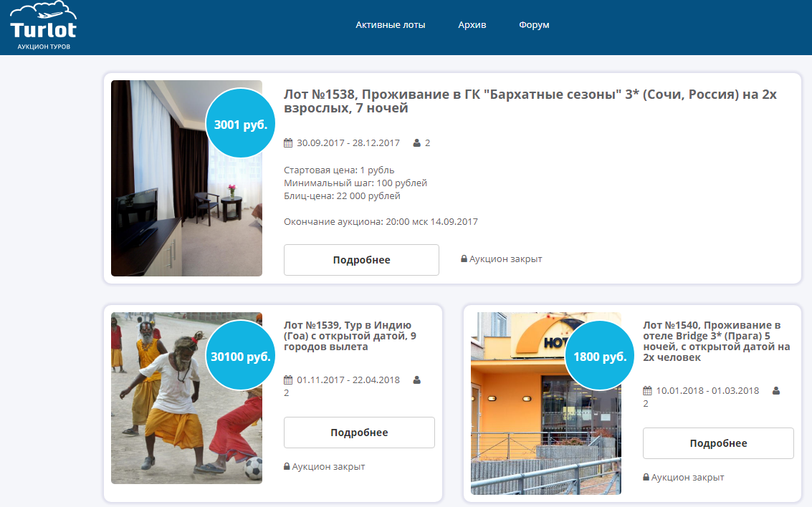This screenshot has height=507, width=812.
Task: Click Аукцион закрыт text in lot 1540
Action: [x=688, y=478]
